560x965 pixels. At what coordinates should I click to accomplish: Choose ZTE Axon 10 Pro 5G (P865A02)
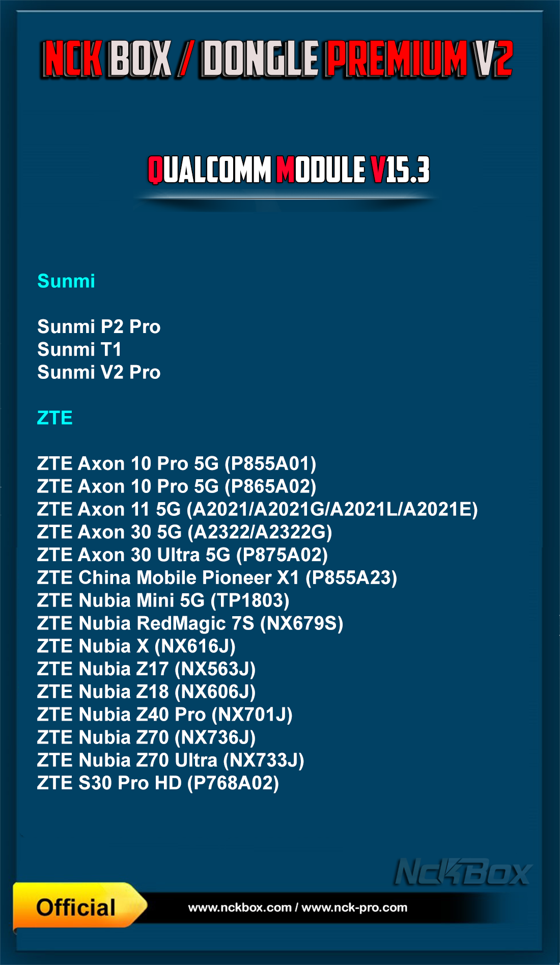177,486
